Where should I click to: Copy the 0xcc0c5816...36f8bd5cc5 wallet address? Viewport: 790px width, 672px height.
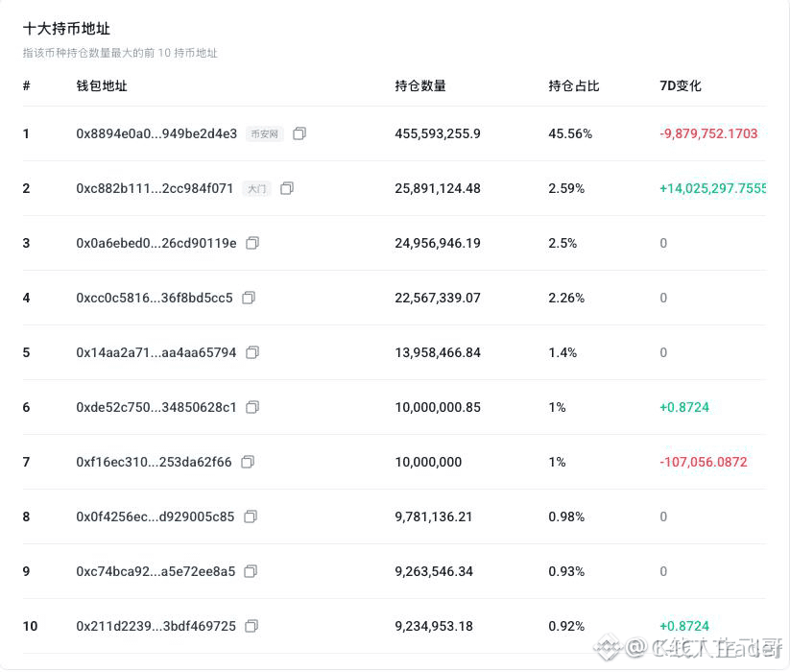tap(249, 298)
